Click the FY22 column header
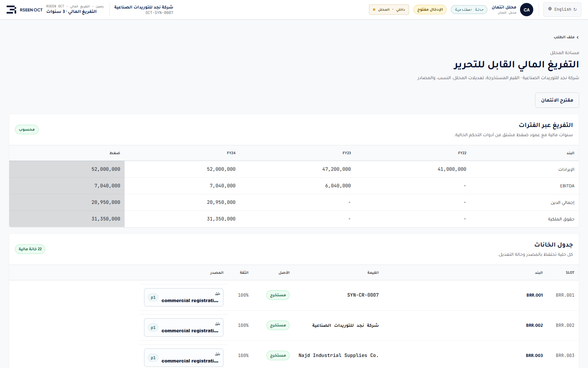 click(462, 153)
